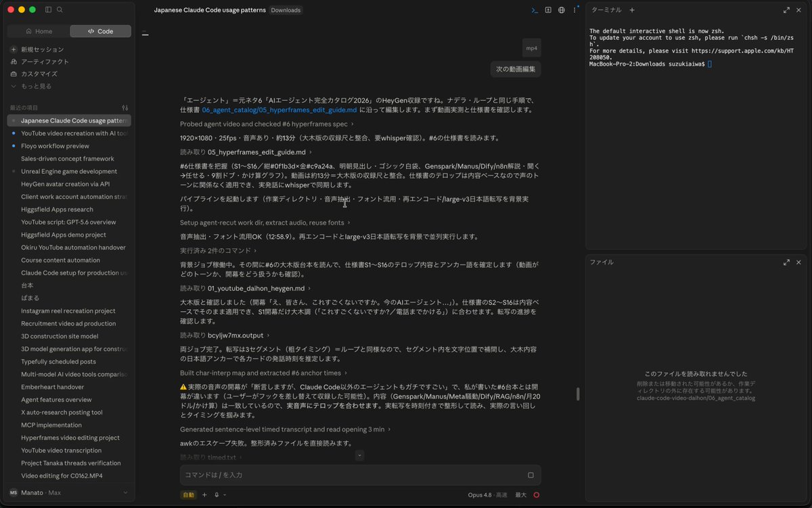The width and height of the screenshot is (812, 508).
Task: Open 'Unreal Engine game development' session
Action: pos(69,171)
